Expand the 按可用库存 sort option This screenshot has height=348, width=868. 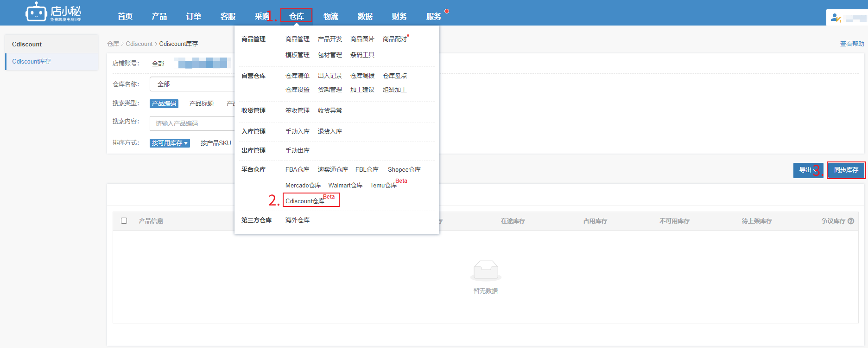tap(170, 143)
